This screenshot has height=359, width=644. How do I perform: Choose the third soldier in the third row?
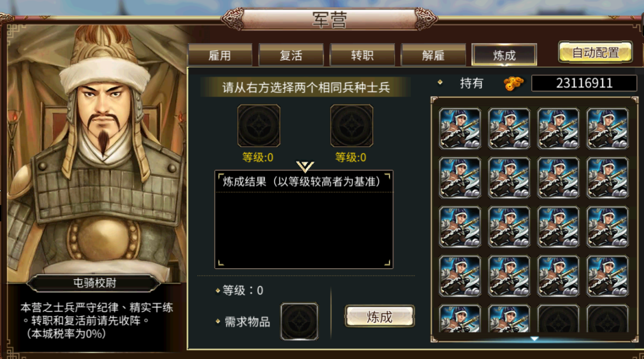[x=558, y=227]
